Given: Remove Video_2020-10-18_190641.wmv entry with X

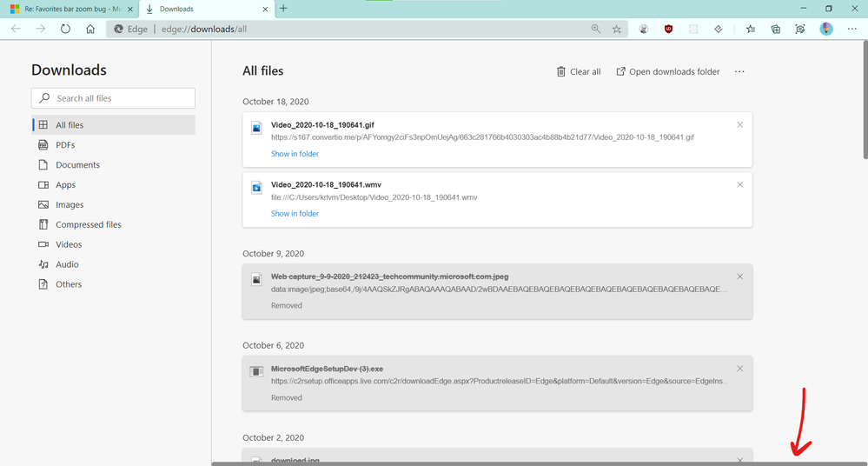Looking at the screenshot, I should coord(739,184).
